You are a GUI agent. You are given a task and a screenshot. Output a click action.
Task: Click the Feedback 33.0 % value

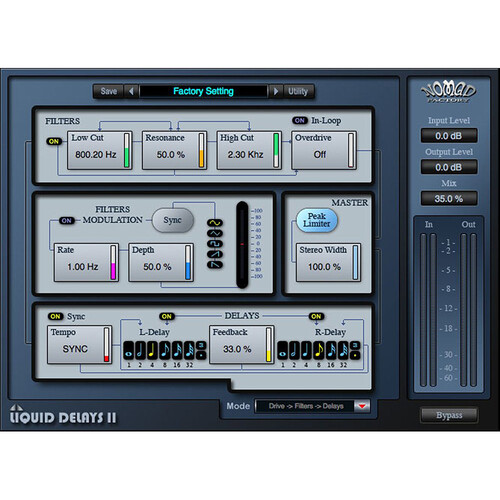237,349
